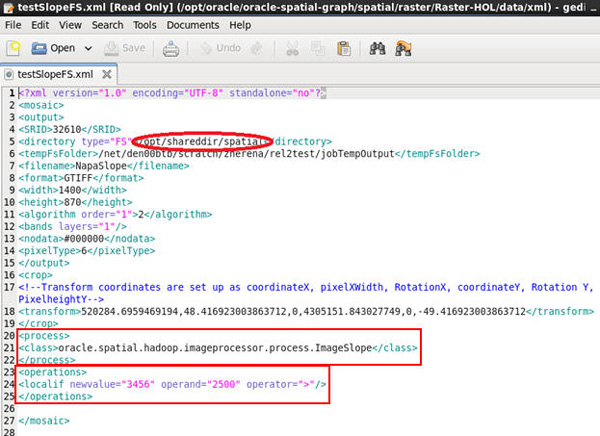The height and width of the screenshot is (436, 600).
Task: Click the algorithm order line
Action: (115, 214)
